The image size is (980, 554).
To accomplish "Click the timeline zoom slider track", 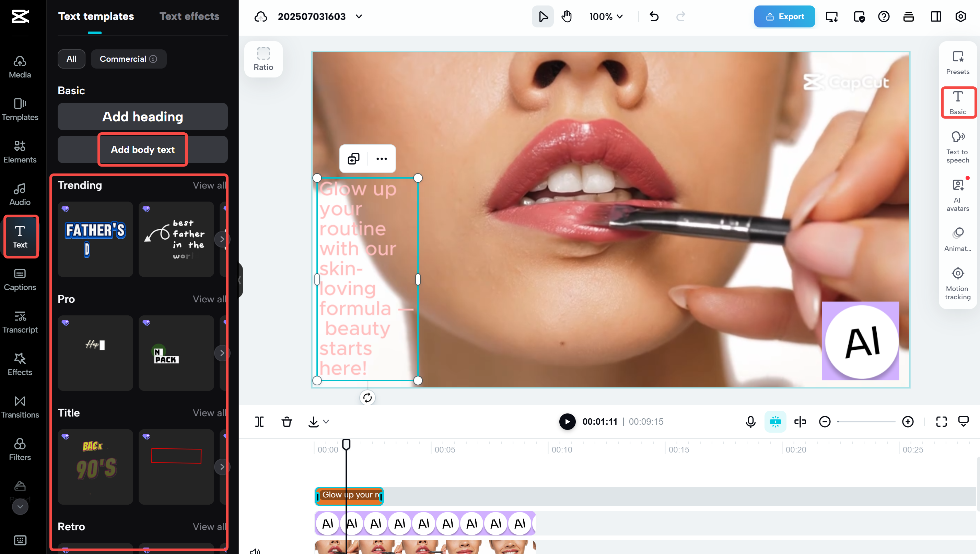I will tap(866, 422).
